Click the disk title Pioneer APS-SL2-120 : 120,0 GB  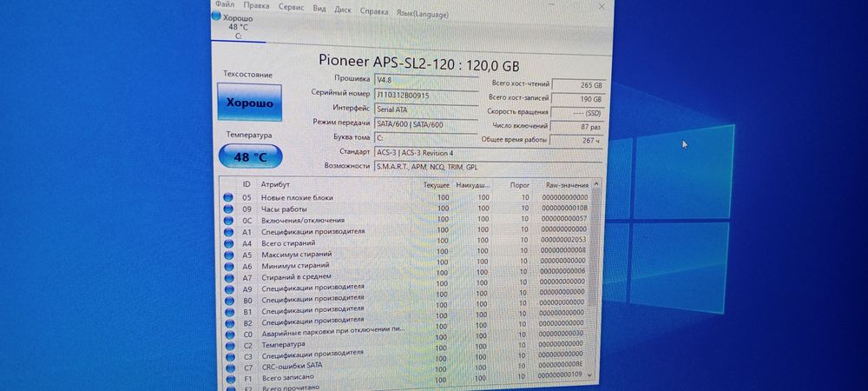pyautogui.click(x=419, y=62)
